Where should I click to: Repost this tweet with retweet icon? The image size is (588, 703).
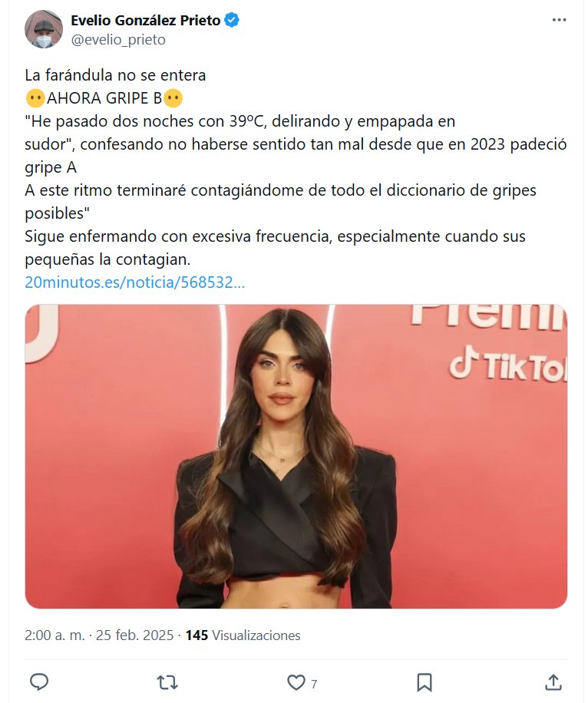point(167,682)
